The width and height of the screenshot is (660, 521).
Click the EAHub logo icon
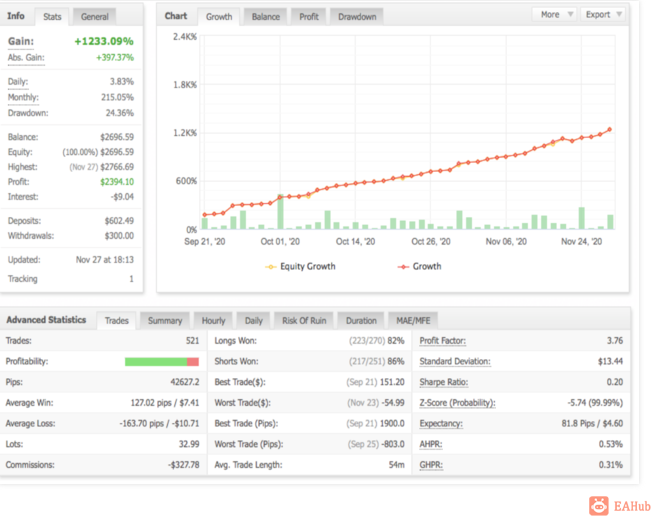[599, 505]
